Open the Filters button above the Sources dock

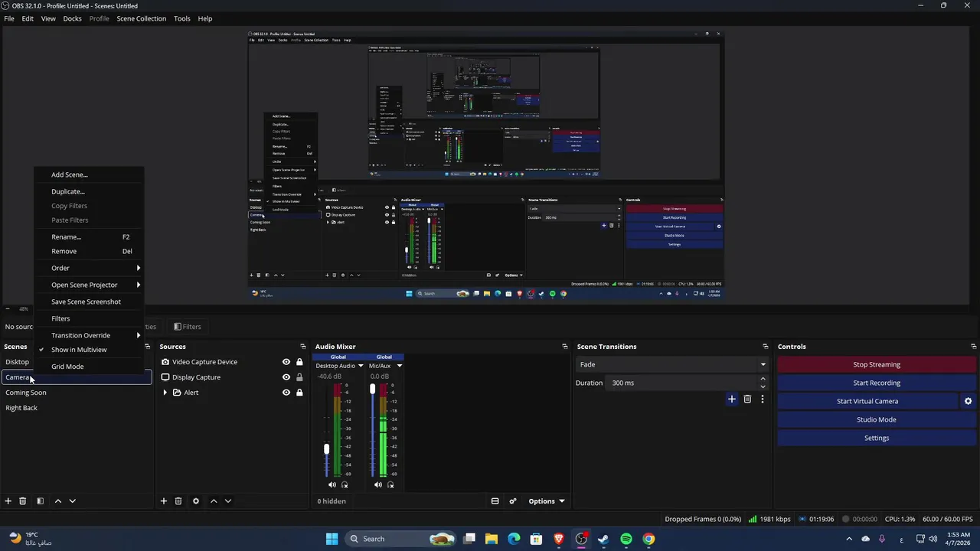[x=188, y=327]
